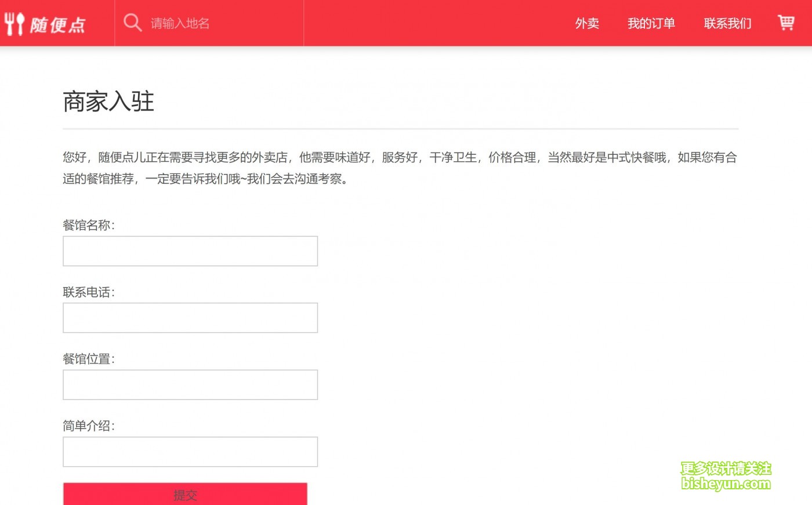Click the search magnifier icon
Screen dimensions: 812x505
coord(133,23)
